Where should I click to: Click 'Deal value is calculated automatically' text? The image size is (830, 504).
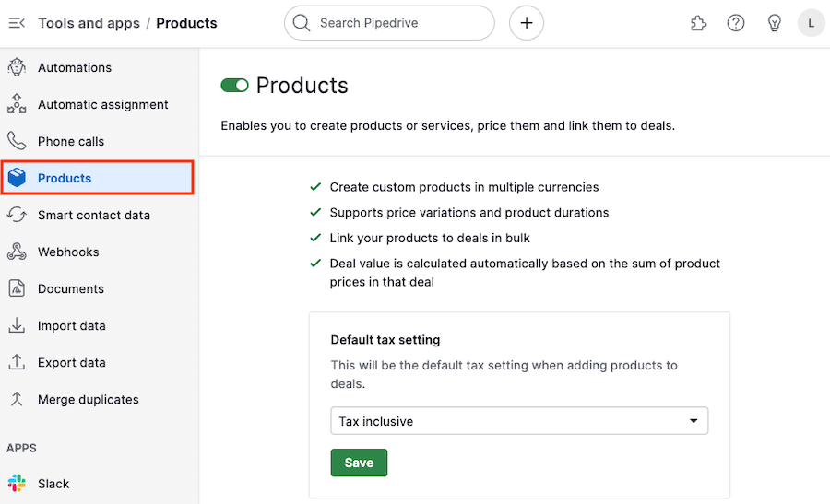point(525,273)
